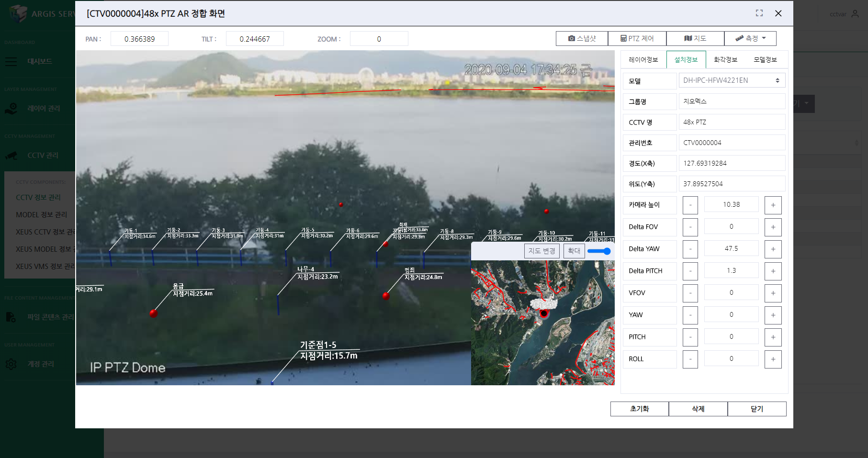Decrease Delta YAW with minus button
Viewport: 868px width, 458px height.
pos(690,249)
